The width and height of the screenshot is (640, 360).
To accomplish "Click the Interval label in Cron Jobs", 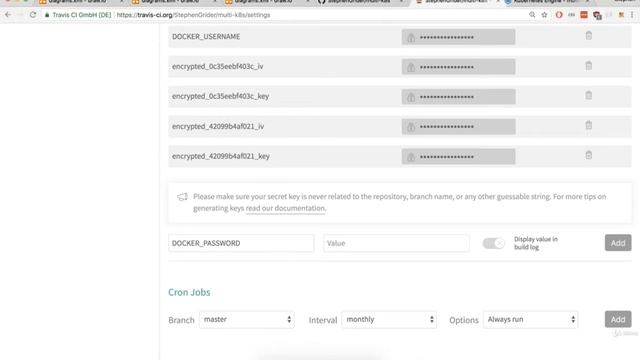I will click(323, 320).
